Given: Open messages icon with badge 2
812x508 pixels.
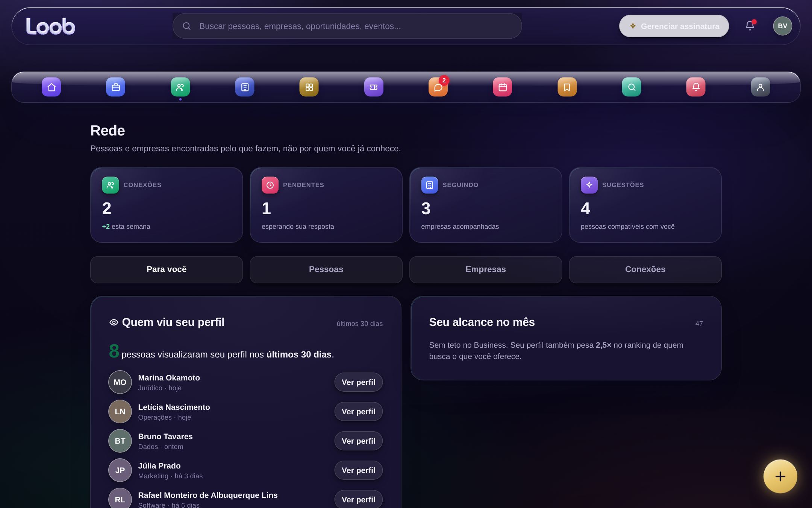Looking at the screenshot, I should click(438, 87).
